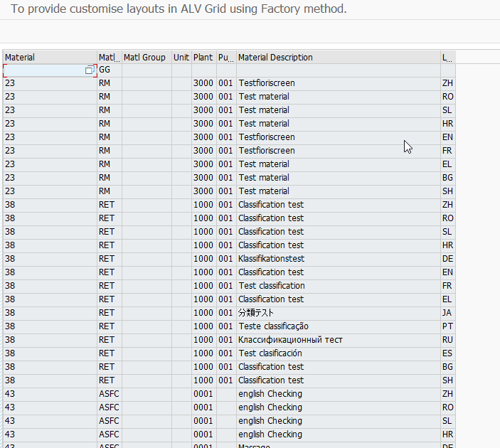Select the 'Test classification' description cell
This screenshot has height=448, width=500.
pos(339,286)
